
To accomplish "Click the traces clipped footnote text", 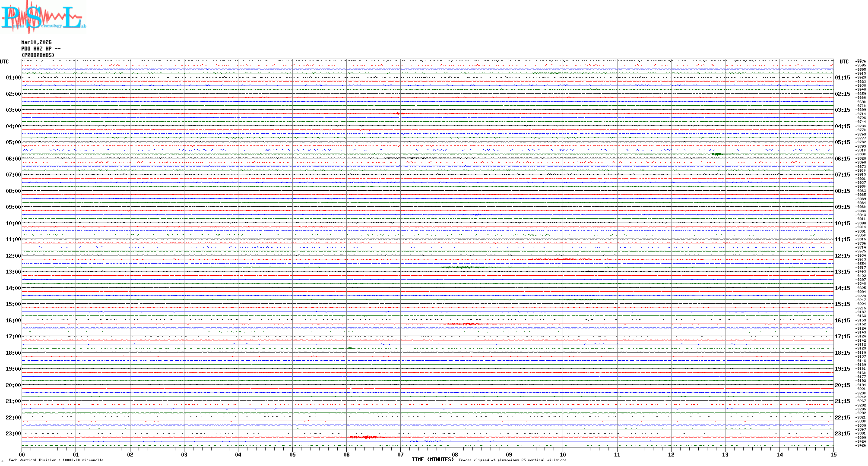I will coord(512,460).
